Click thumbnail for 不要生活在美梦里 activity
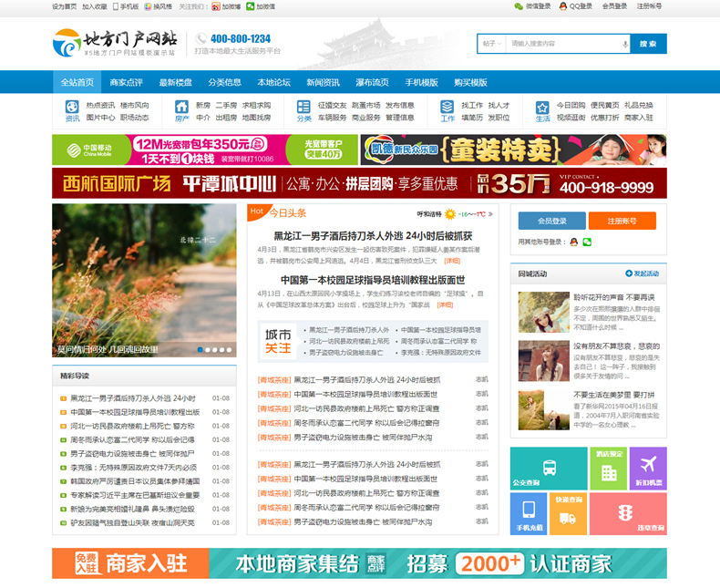This screenshot has height=588, width=720. point(544,409)
